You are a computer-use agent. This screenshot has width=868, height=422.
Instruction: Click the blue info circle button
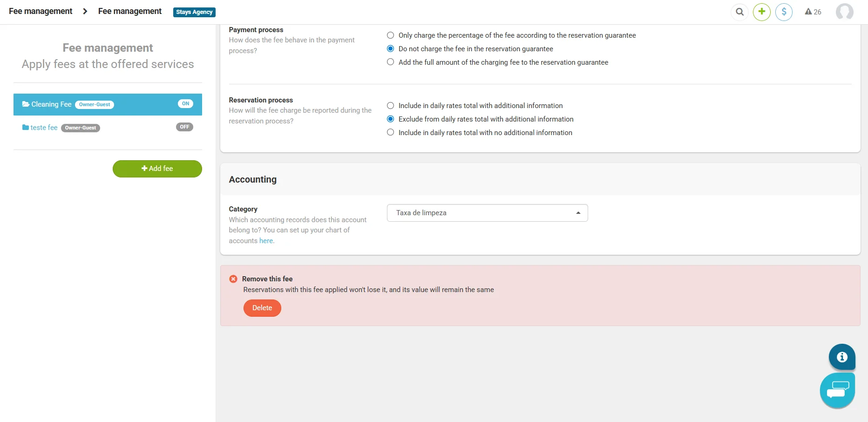pyautogui.click(x=841, y=357)
